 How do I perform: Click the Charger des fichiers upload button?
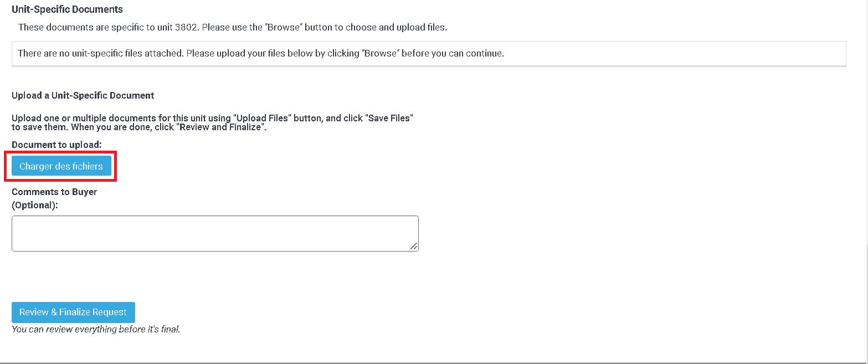61,166
